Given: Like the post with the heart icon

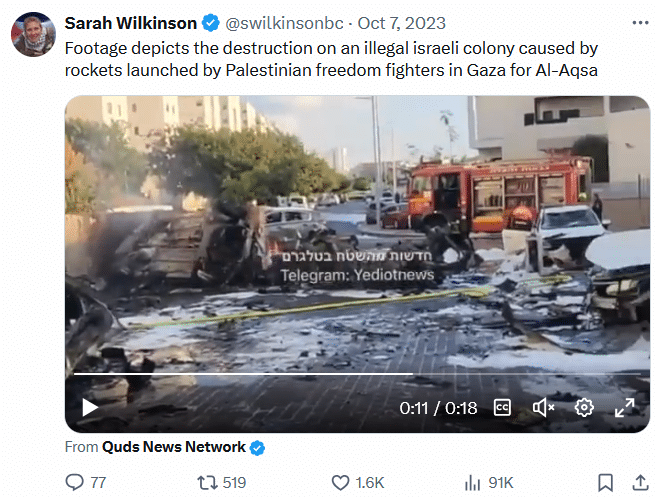Looking at the screenshot, I should 340,482.
